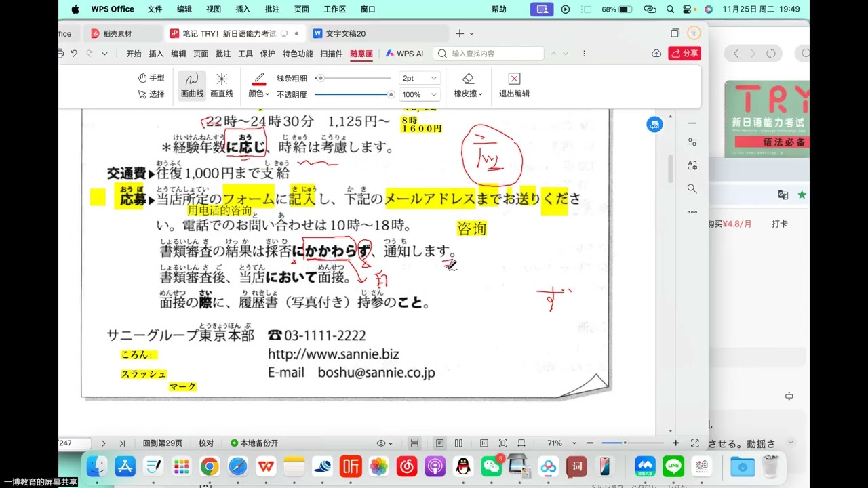Go to previous search result arrow
The height and width of the screenshot is (488, 868).
point(553,54)
